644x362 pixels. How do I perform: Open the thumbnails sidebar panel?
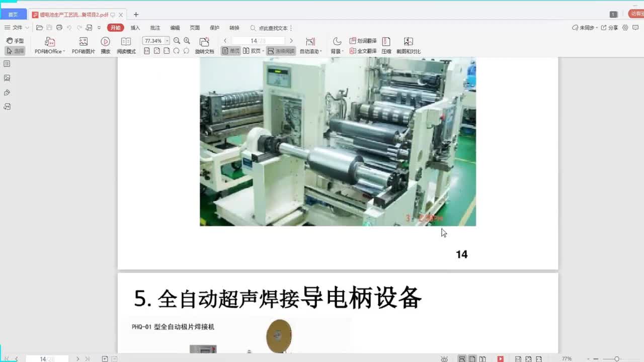pyautogui.click(x=7, y=64)
